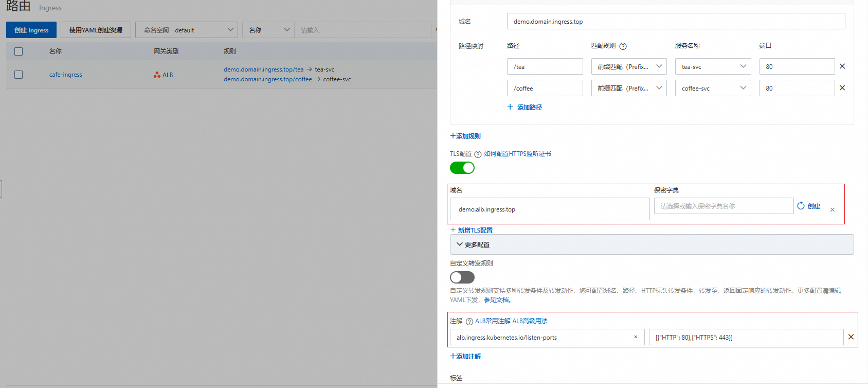Open the 命名空间 default dropdown
Image resolution: width=868 pixels, height=388 pixels.
coord(187,30)
